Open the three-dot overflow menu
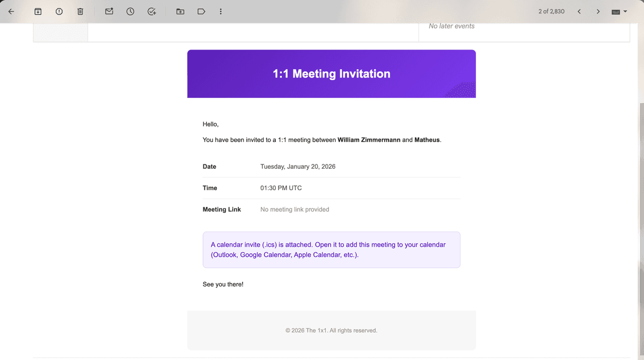Viewport: 644px width, 360px height. (221, 11)
